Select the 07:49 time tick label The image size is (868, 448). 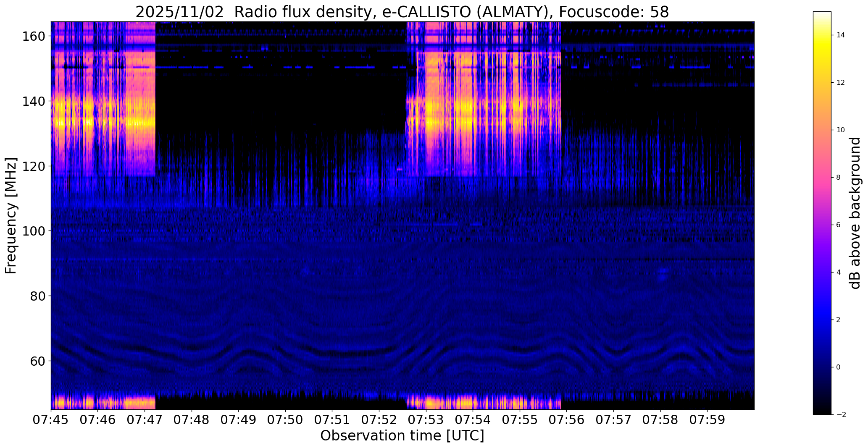(x=239, y=419)
